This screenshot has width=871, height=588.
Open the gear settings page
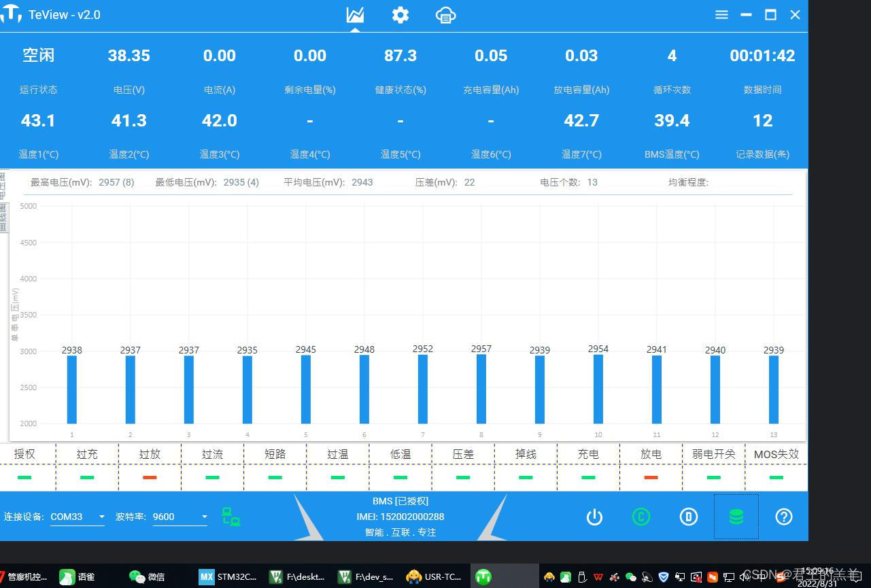point(400,15)
